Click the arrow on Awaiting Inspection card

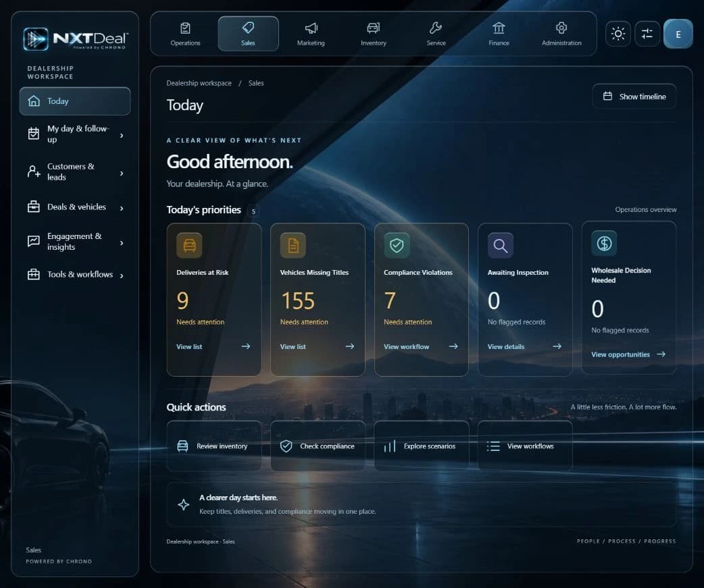(x=557, y=346)
